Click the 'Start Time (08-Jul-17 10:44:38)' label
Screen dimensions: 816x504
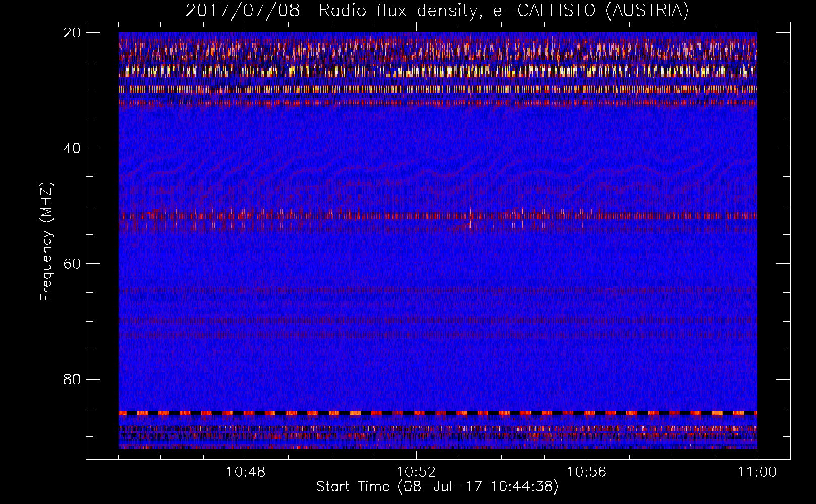point(437,487)
